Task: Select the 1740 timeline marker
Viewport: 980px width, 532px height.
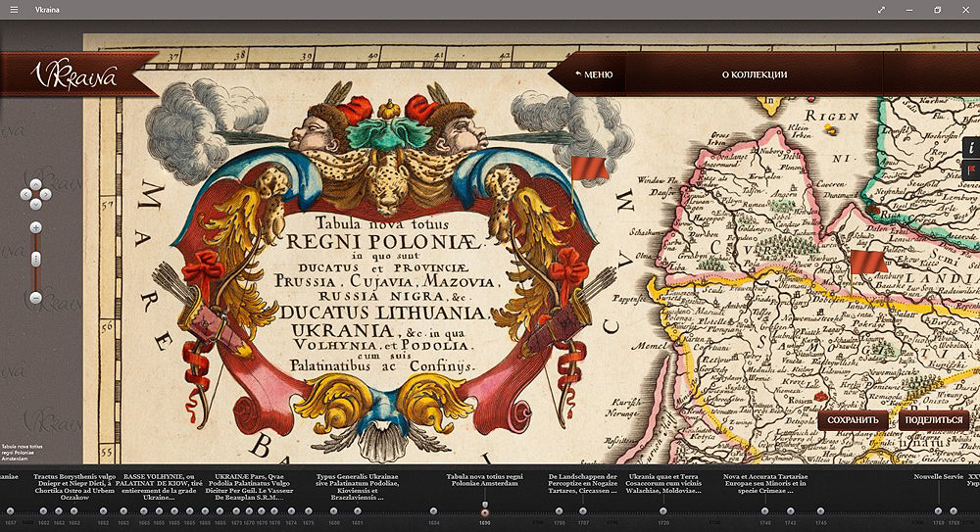Action: tap(765, 511)
